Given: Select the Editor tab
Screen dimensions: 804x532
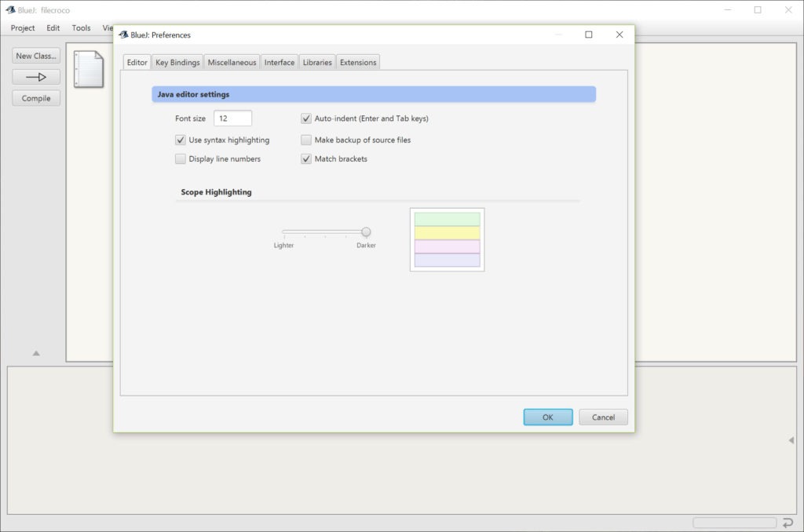Looking at the screenshot, I should pos(137,62).
